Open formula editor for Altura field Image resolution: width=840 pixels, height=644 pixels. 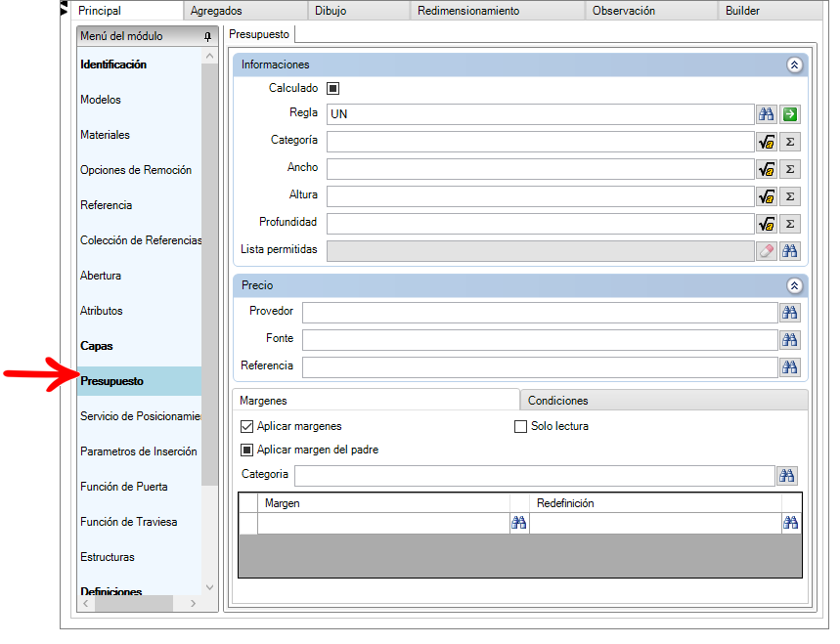point(767,196)
